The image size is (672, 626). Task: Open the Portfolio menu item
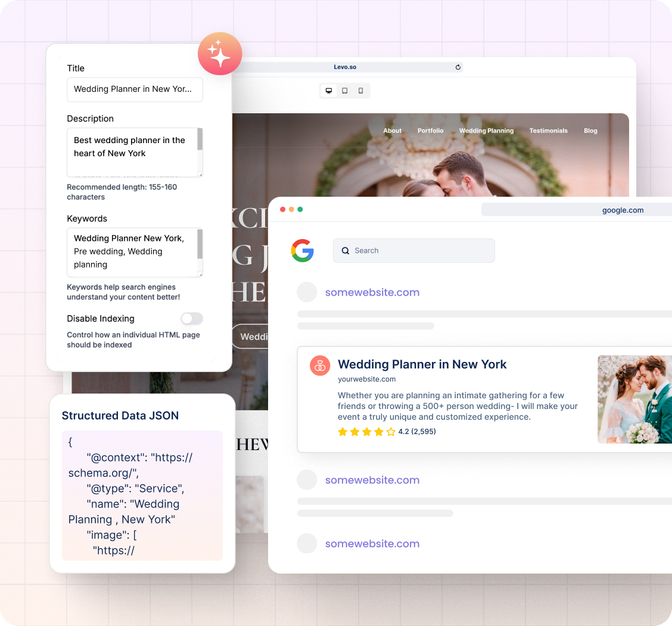point(430,131)
